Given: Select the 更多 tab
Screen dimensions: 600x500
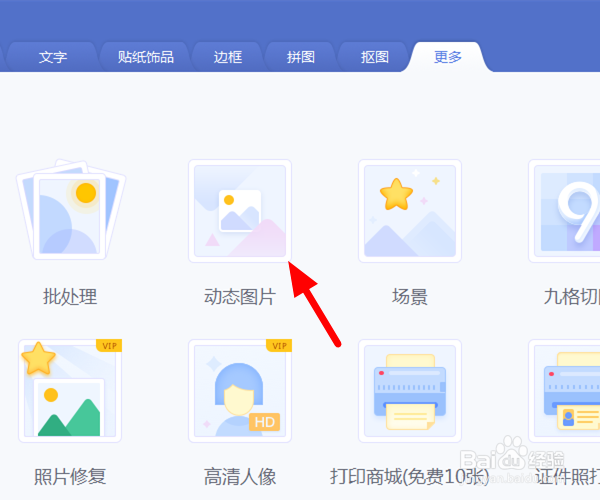Looking at the screenshot, I should (448, 57).
